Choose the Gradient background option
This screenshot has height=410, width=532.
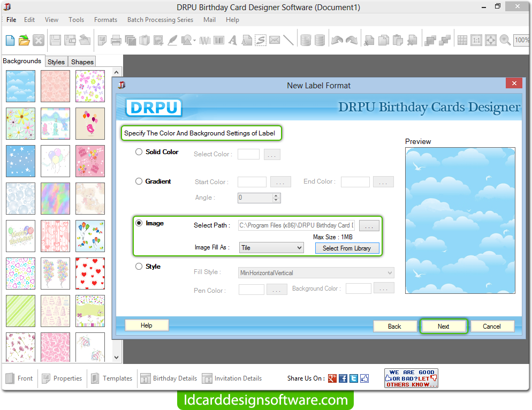pos(139,181)
